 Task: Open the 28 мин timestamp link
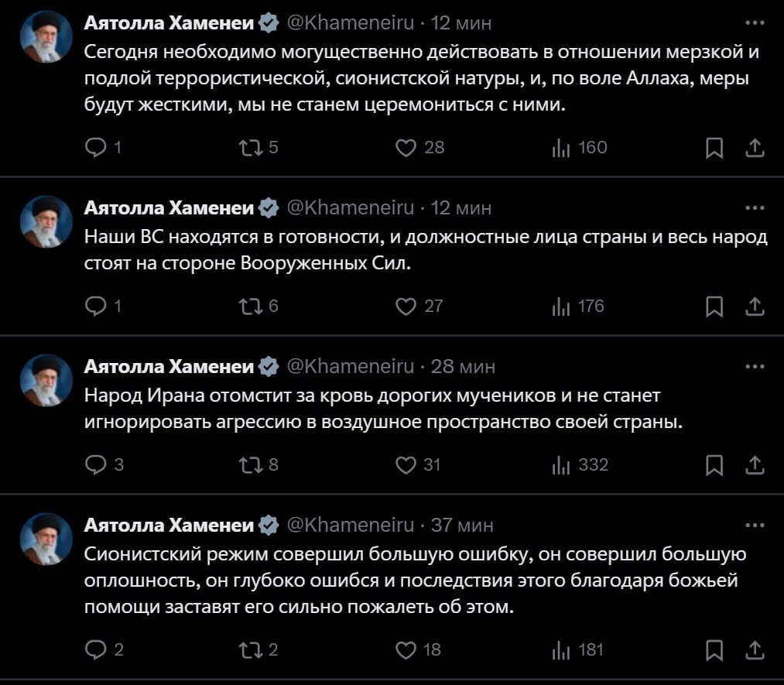point(463,365)
